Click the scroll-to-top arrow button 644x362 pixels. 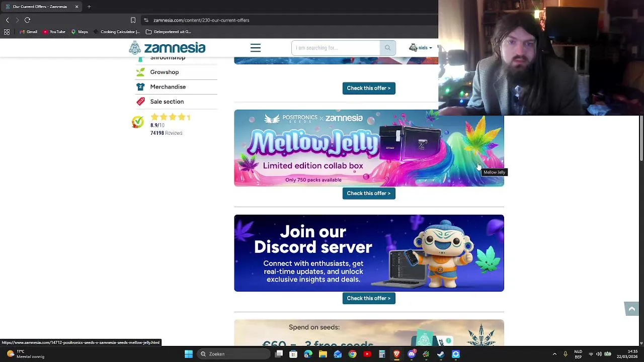tap(631, 309)
